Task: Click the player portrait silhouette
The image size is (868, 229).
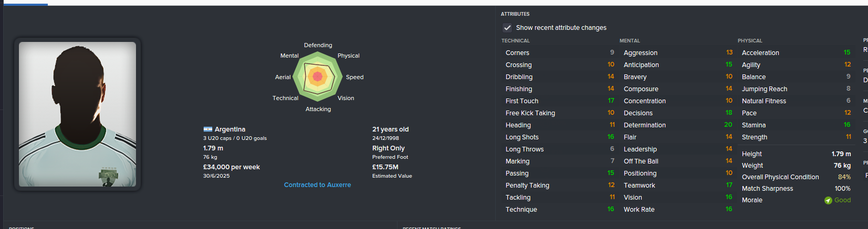Action: coord(78,114)
